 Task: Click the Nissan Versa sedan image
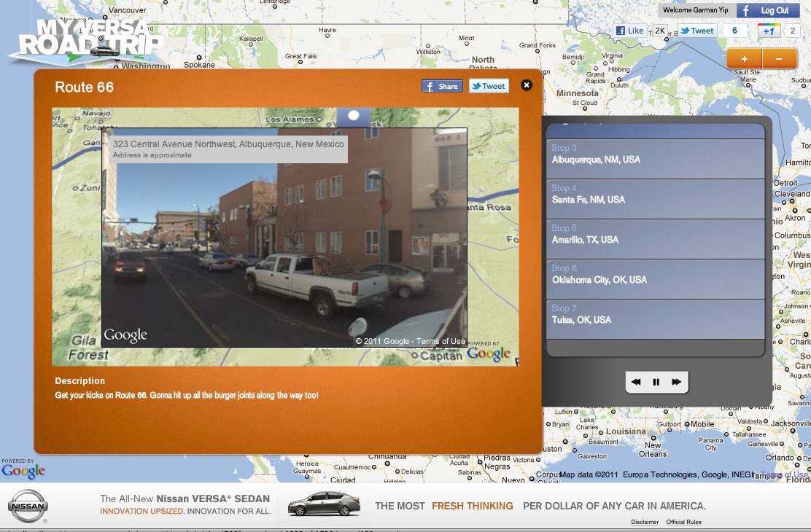[x=324, y=504]
